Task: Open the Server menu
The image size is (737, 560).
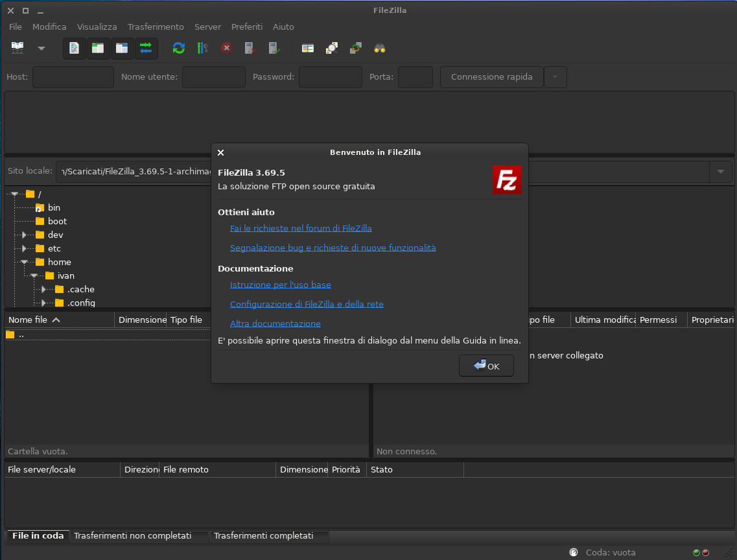Action: click(208, 27)
